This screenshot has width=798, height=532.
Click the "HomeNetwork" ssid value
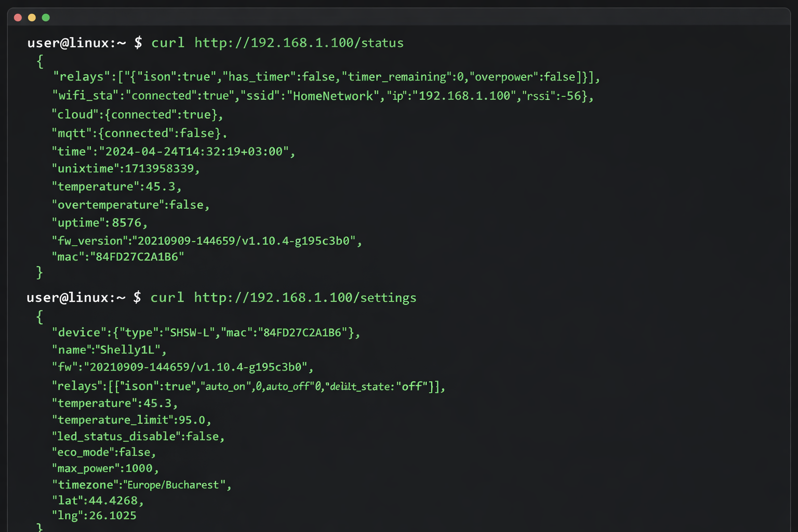click(333, 96)
